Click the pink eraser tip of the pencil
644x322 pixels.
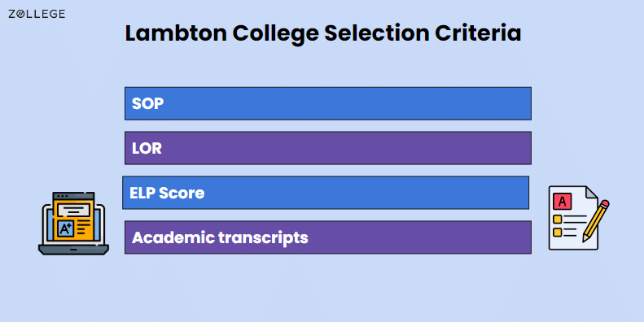pyautogui.click(x=604, y=204)
